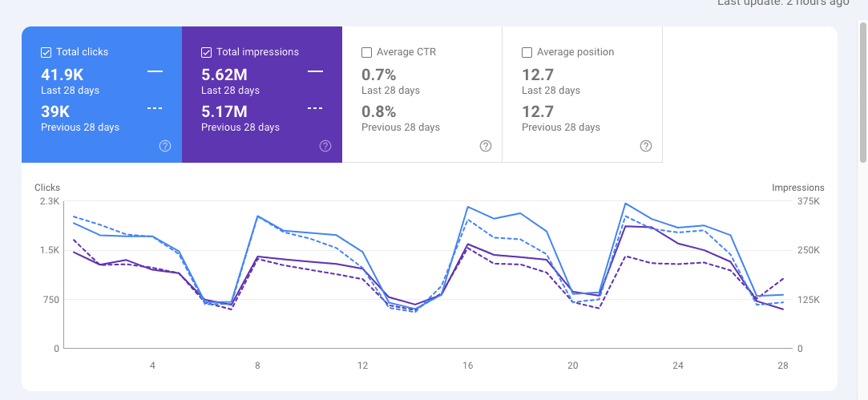Click the 250K impressions axis label
This screenshot has height=400, width=868.
pyautogui.click(x=808, y=250)
